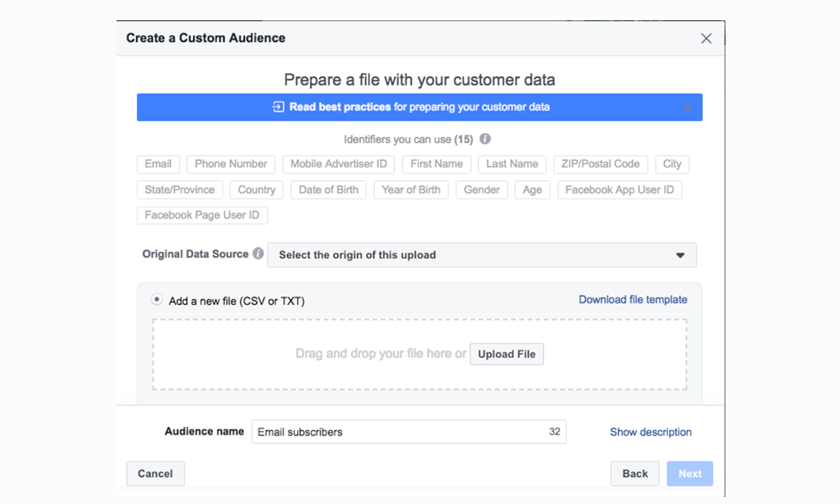Click the Email identifier tag
This screenshot has width=840, height=504.
pos(158,164)
